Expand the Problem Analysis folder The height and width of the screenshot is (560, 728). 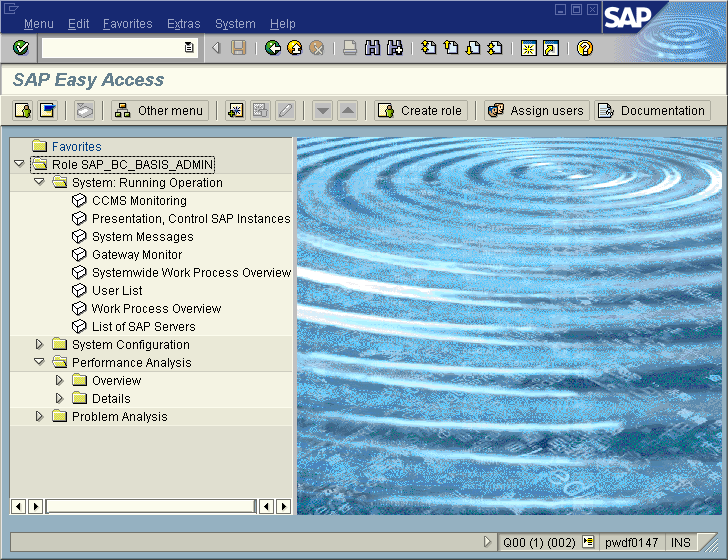pyautogui.click(x=40, y=417)
